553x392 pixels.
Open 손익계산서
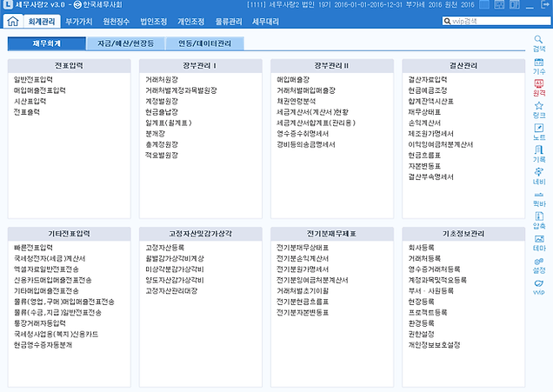[x=424, y=123]
